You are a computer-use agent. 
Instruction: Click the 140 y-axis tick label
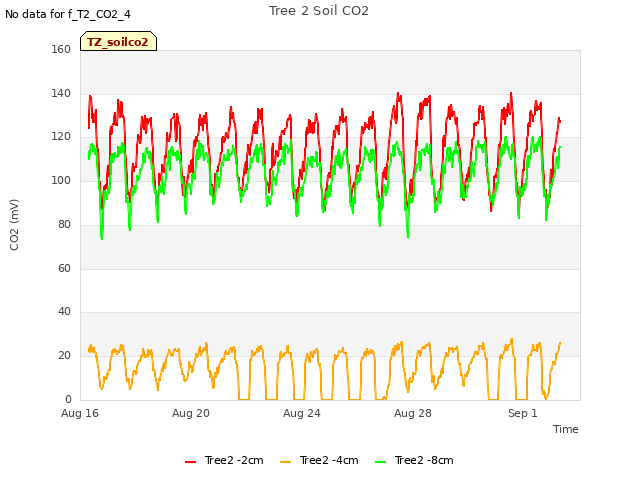click(61, 93)
